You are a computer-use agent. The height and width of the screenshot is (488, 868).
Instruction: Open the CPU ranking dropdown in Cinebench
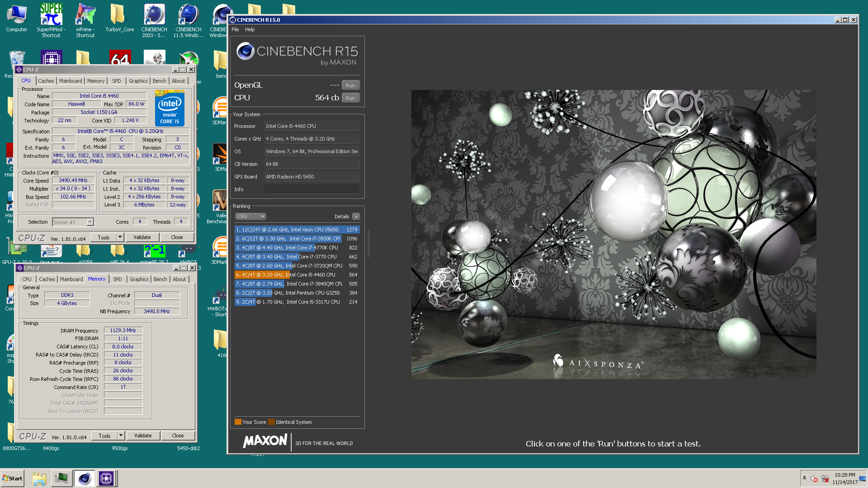pos(251,216)
